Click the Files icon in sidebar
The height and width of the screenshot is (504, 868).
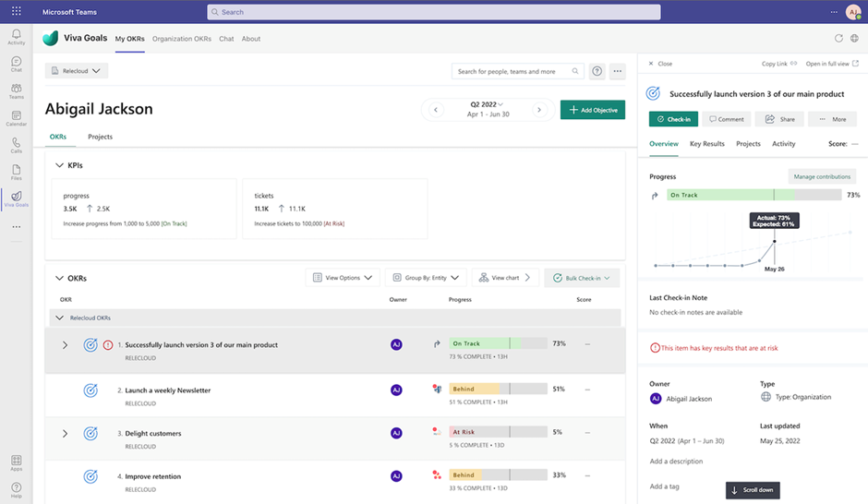click(x=16, y=171)
